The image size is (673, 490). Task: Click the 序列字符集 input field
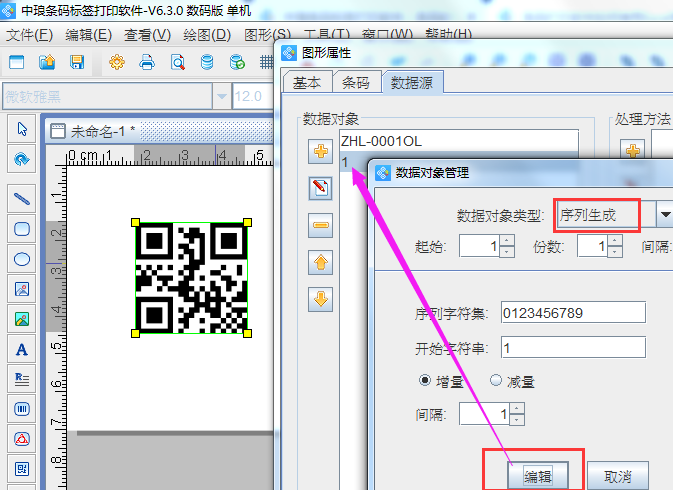(x=573, y=315)
